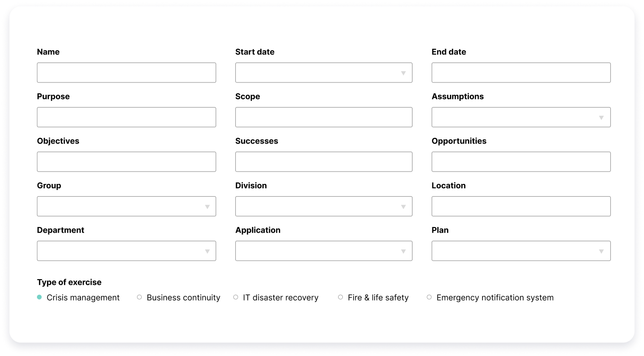This screenshot has width=644, height=356.
Task: Click into the Scope field
Action: click(x=323, y=117)
